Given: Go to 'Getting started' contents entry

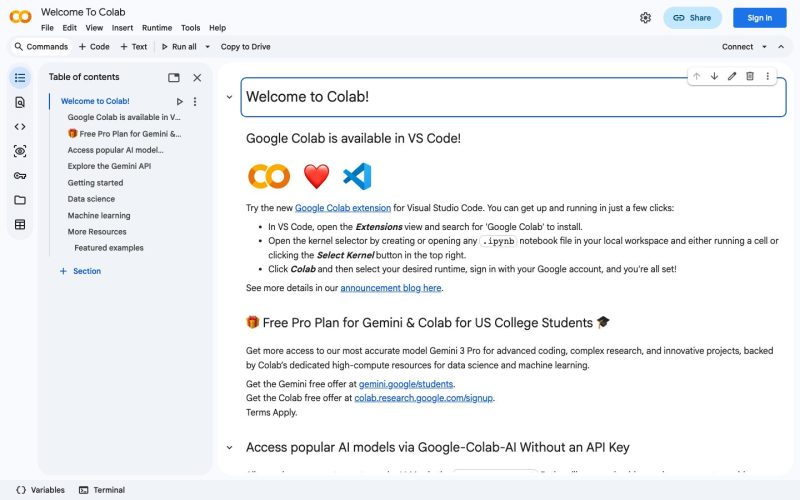Looking at the screenshot, I should point(95,183).
